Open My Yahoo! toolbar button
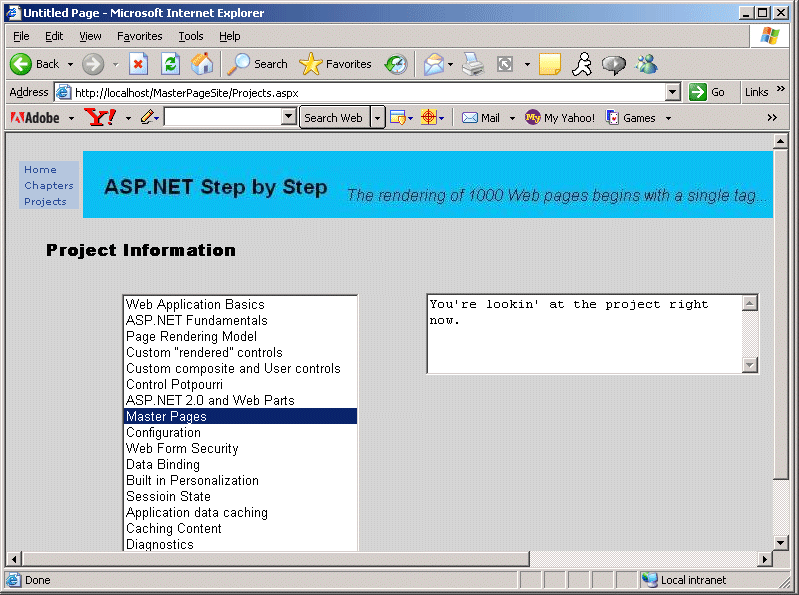This screenshot has width=799, height=595. [x=560, y=118]
